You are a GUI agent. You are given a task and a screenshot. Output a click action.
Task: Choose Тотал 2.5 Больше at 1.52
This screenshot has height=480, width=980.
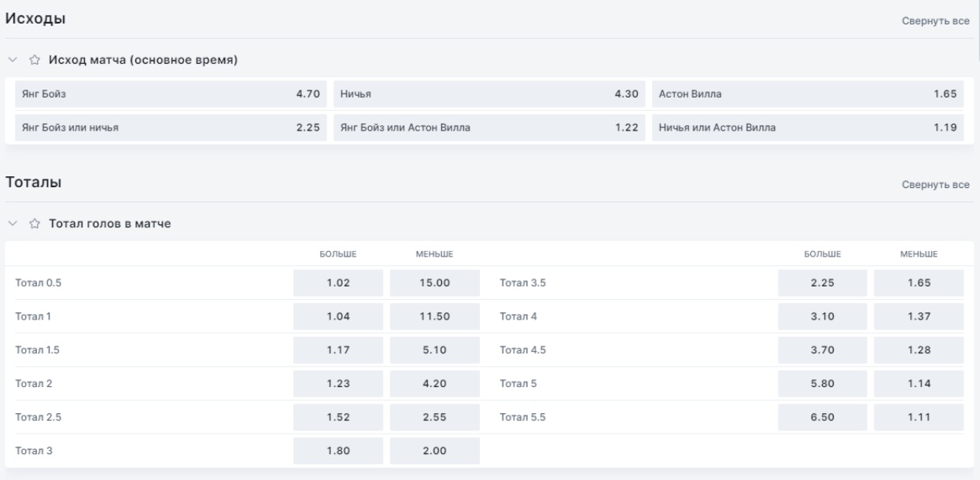click(x=338, y=418)
